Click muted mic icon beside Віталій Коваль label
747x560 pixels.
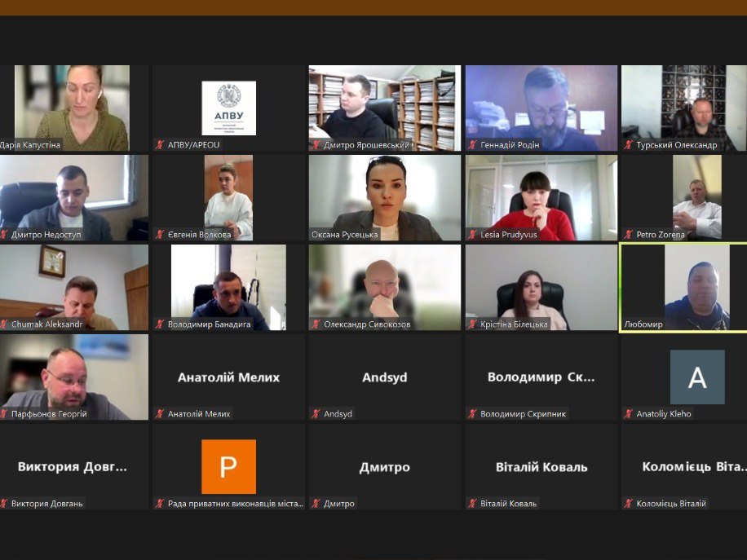pyautogui.click(x=472, y=504)
